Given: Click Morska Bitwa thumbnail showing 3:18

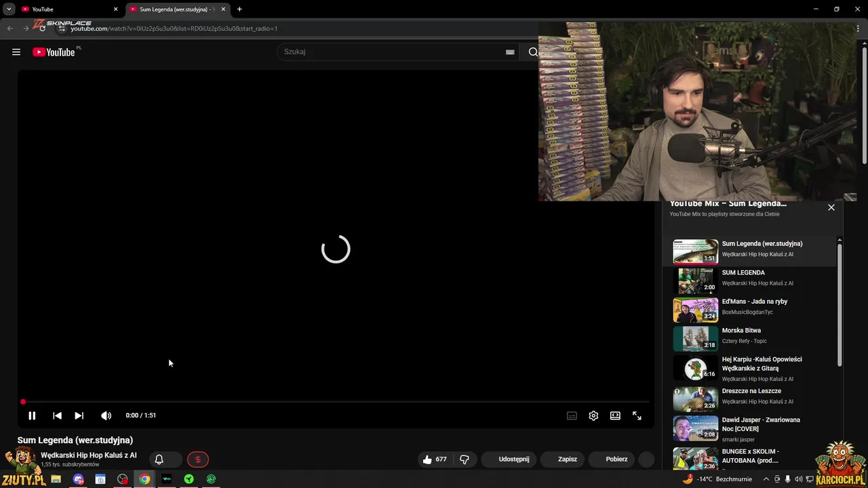Looking at the screenshot, I should click(695, 338).
